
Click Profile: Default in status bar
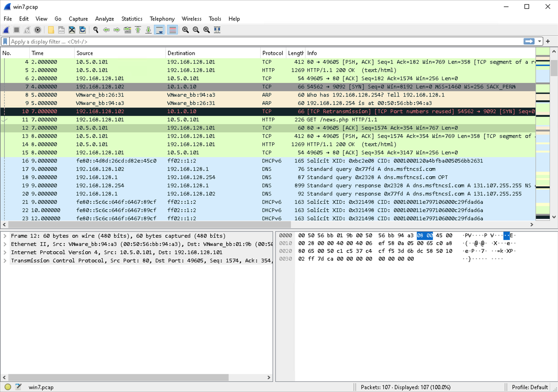coord(530,387)
